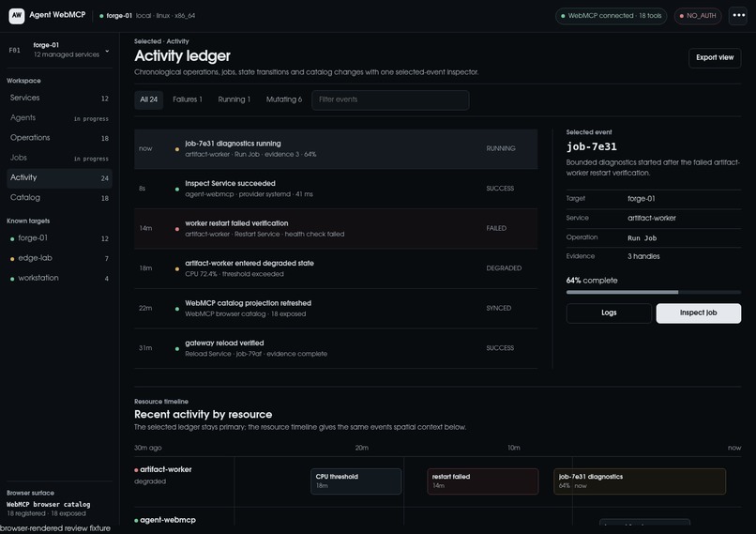Click the Run Job operation value
Viewport: 756px width, 534px height.
click(642, 237)
